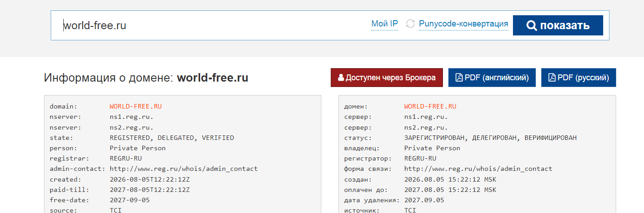The width and height of the screenshot is (644, 213).
Task: Click WORLD-FREE.RU in the Russian whois block
Action: point(430,107)
